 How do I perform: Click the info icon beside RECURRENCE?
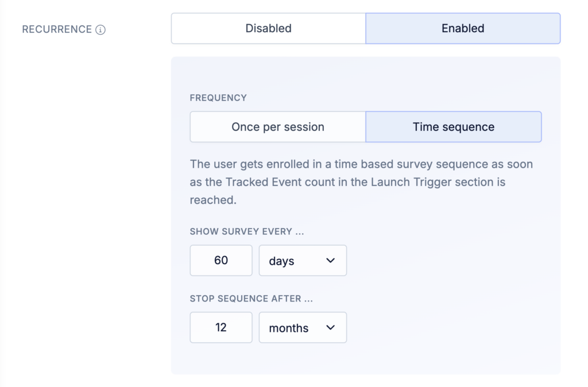point(100,30)
